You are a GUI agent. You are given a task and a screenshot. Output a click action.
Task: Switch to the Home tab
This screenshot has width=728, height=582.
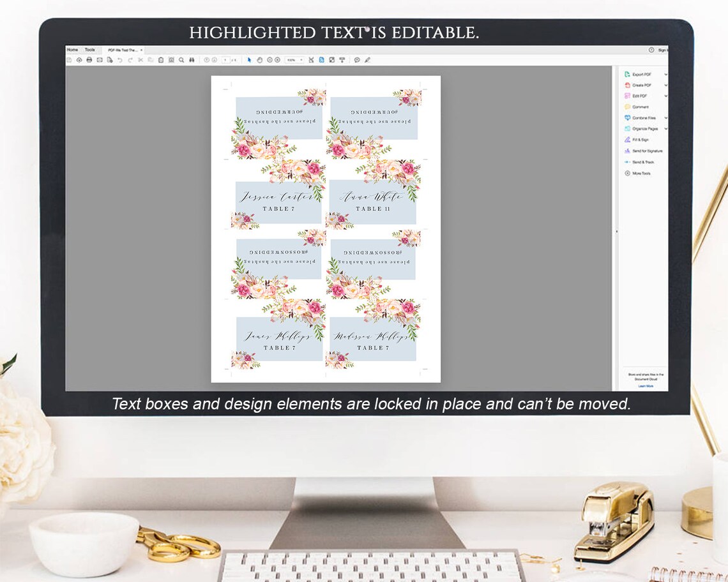click(72, 49)
